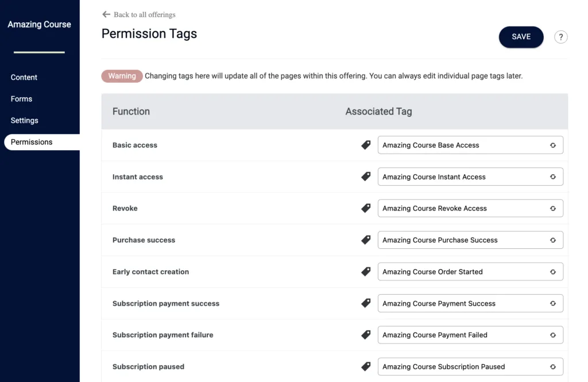Click tag icon in Subscription payment success row

366,303
